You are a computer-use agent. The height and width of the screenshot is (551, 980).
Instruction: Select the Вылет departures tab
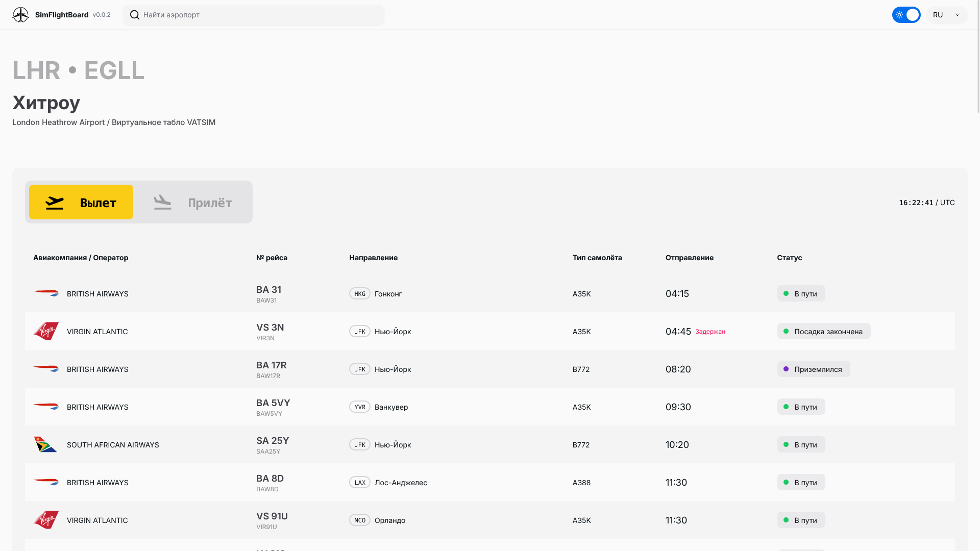coord(81,202)
